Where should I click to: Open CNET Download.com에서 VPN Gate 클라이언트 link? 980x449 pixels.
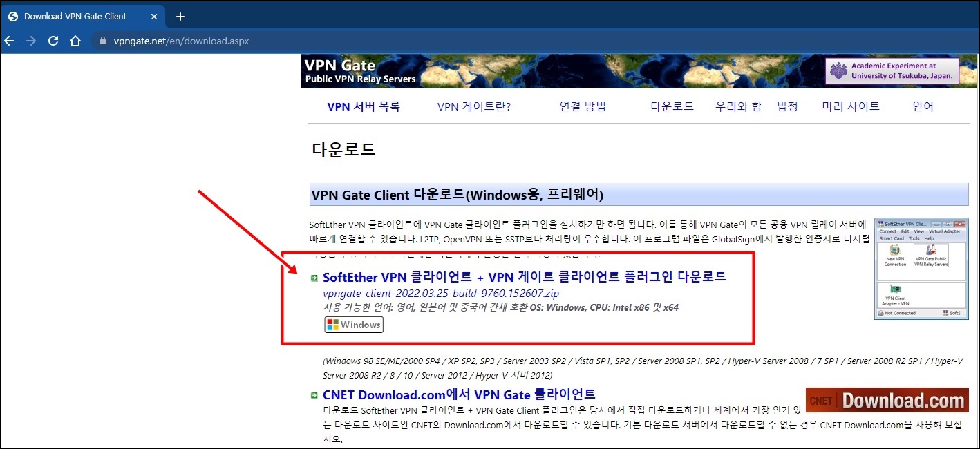pos(459,394)
